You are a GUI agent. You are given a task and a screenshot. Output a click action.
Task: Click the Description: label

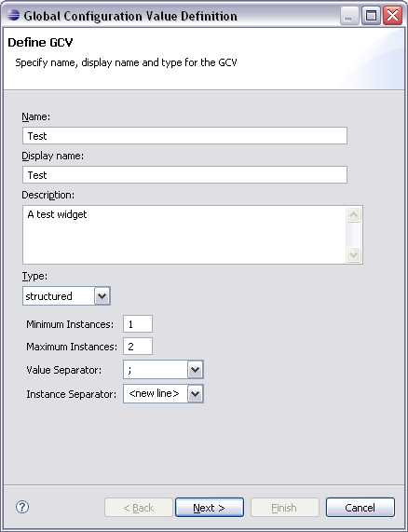(x=48, y=195)
